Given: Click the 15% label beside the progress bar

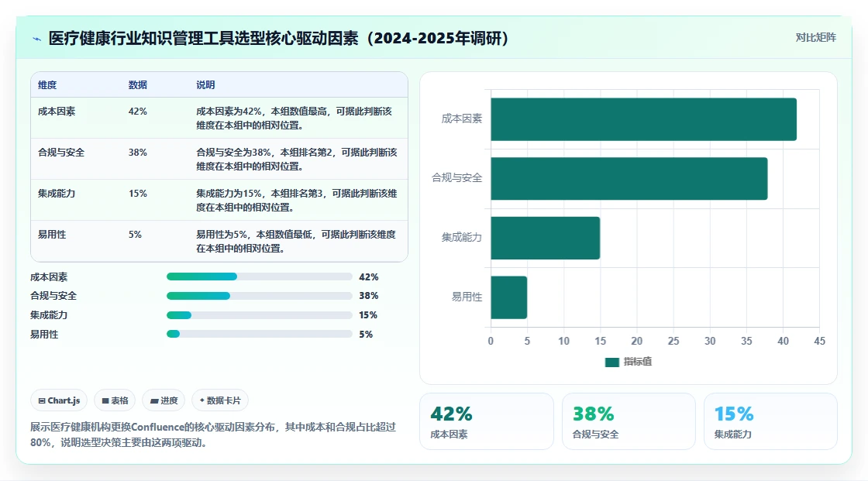Looking at the screenshot, I should coord(368,315).
